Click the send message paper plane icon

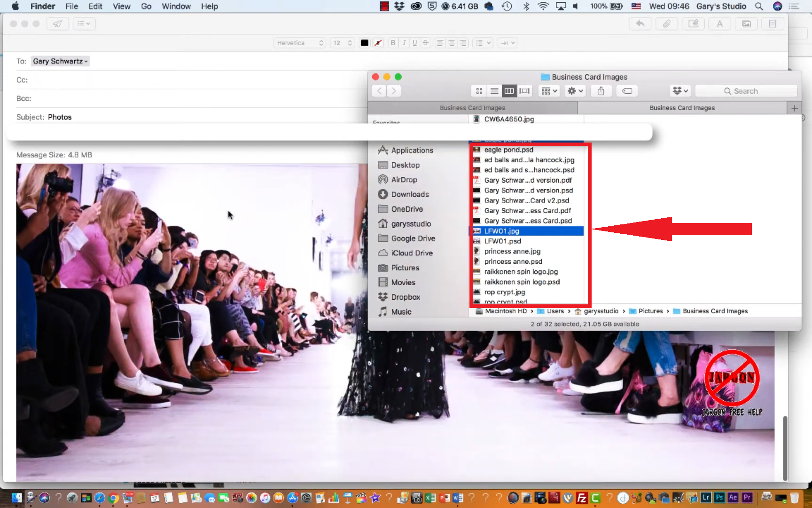[x=57, y=24]
